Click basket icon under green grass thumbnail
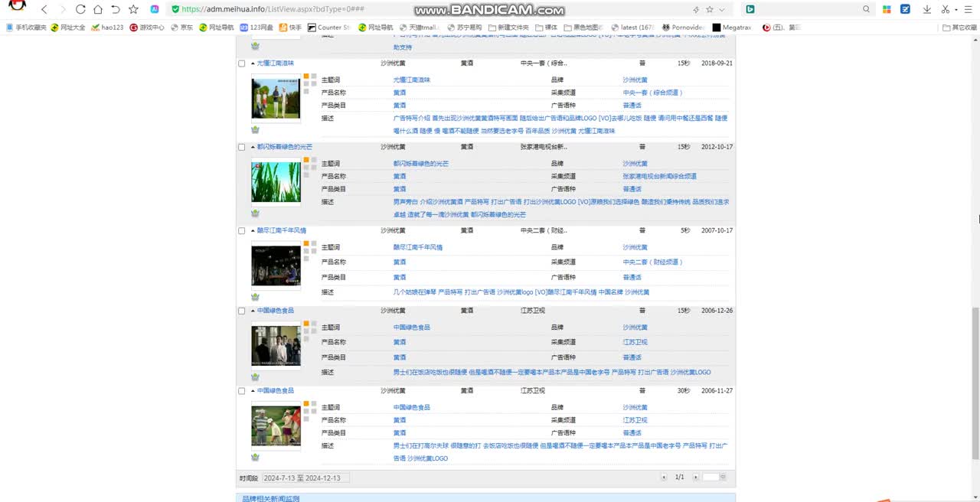The width and height of the screenshot is (980, 502). click(255, 214)
